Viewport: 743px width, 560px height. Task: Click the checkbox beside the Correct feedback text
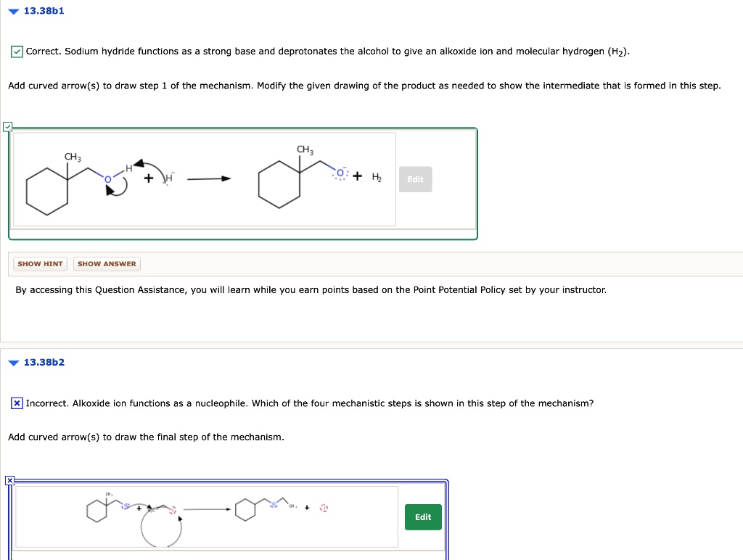18,51
